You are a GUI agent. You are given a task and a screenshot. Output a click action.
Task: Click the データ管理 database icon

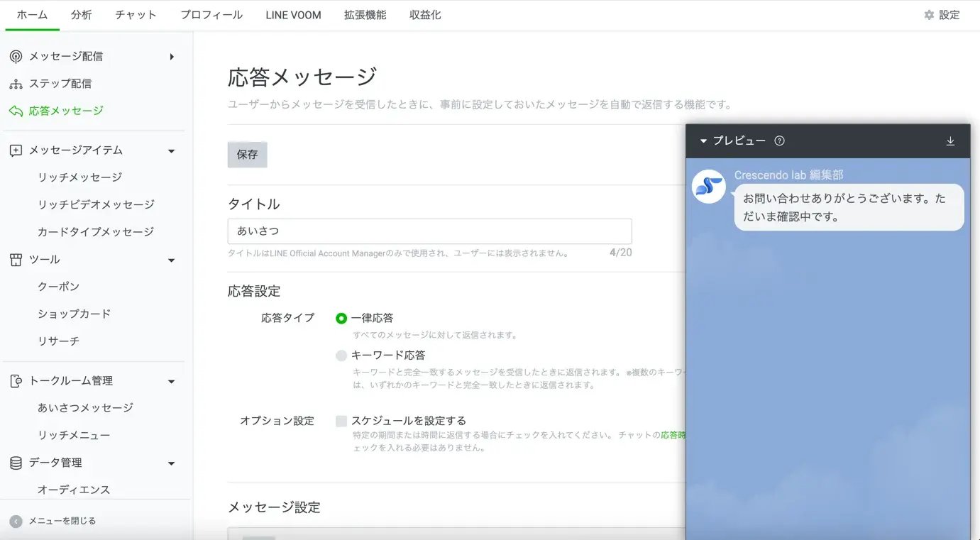click(x=16, y=463)
